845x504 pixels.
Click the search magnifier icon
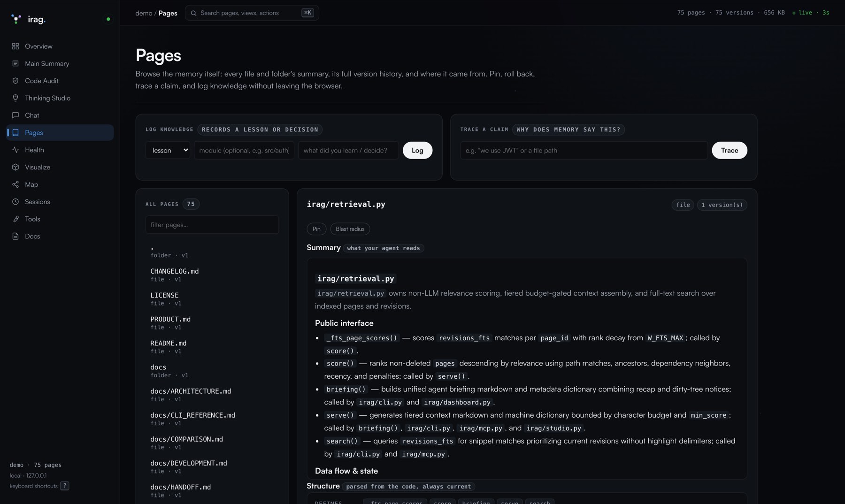(193, 13)
